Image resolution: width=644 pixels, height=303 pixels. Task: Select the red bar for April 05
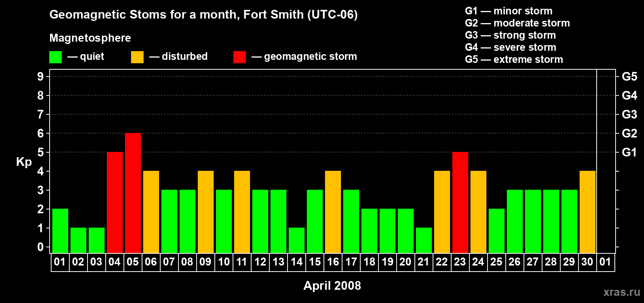[133, 193]
